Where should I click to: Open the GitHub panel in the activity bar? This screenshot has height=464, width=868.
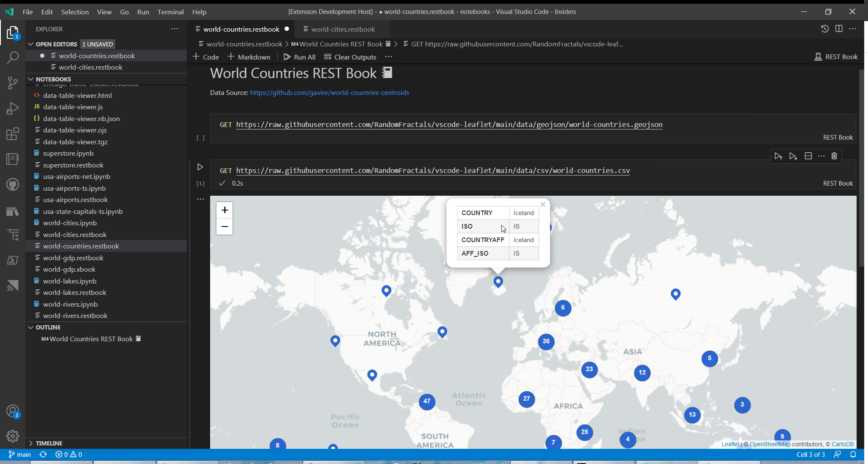click(13, 184)
